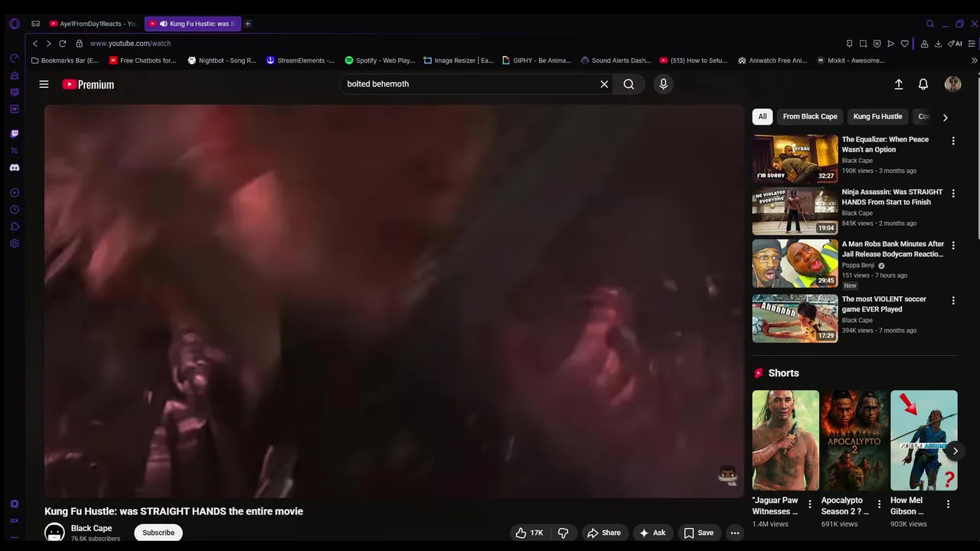This screenshot has width=980, height=551.
Task: Select the Kung Fu Hustle filter chip
Action: (x=877, y=116)
